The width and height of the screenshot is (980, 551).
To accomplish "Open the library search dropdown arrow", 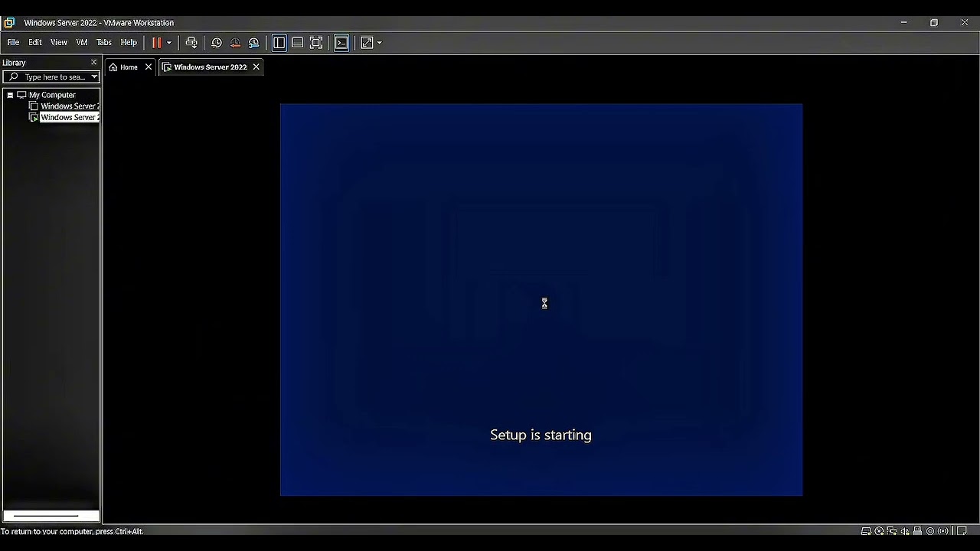I will [x=94, y=77].
